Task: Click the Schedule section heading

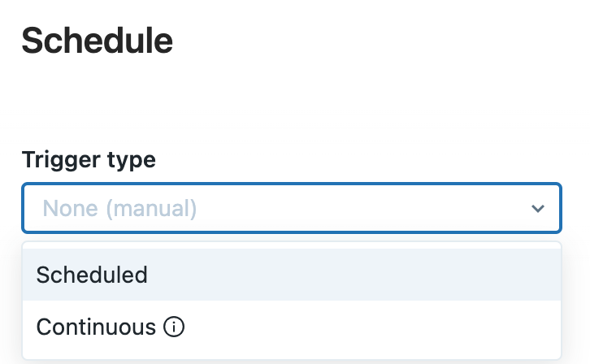Action: [x=97, y=41]
